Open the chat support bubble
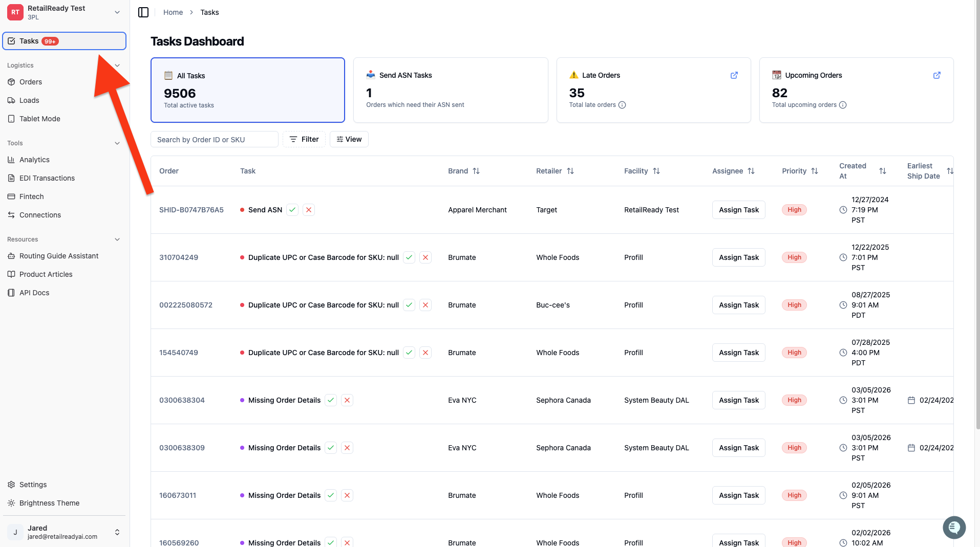This screenshot has width=980, height=547. [x=954, y=527]
